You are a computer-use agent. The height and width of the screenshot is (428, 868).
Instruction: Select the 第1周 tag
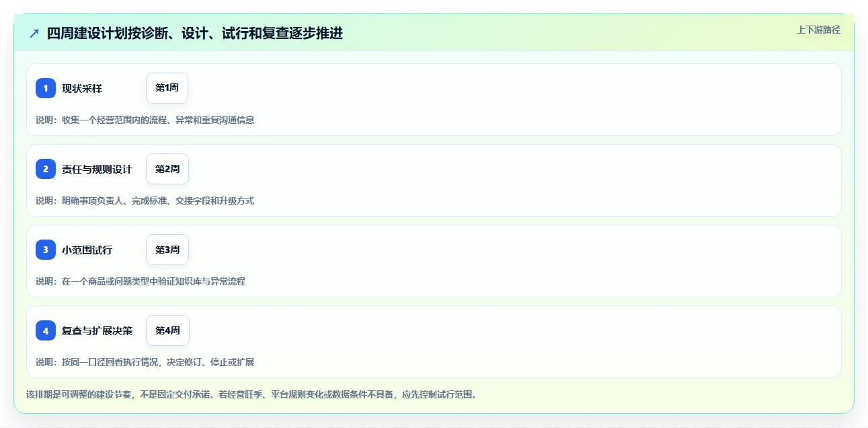click(x=167, y=88)
